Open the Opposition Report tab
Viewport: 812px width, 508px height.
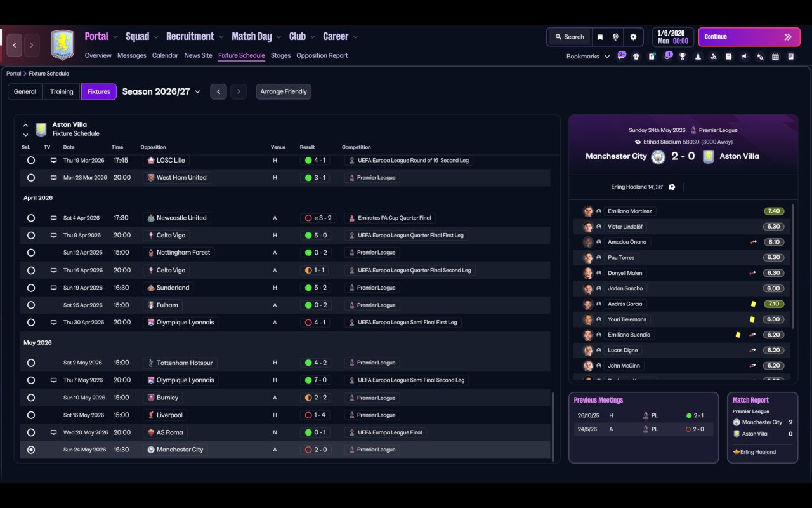pos(322,55)
